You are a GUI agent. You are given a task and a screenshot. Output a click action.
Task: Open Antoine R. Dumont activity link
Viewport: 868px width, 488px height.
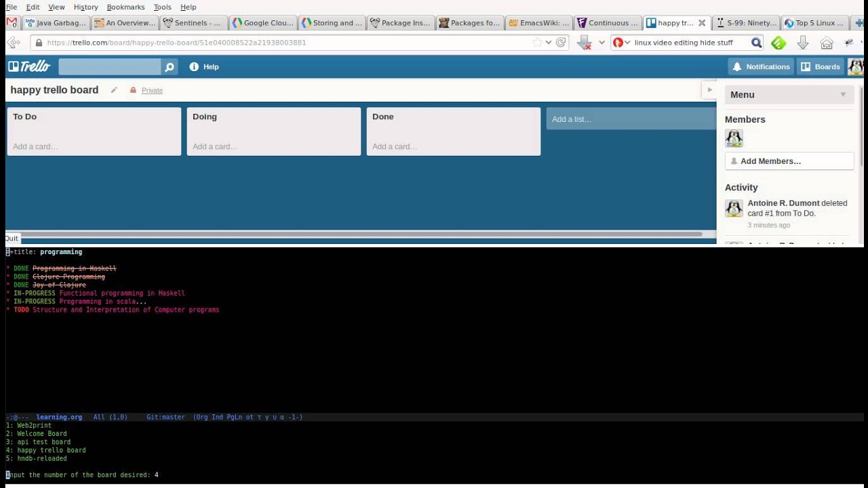point(783,203)
